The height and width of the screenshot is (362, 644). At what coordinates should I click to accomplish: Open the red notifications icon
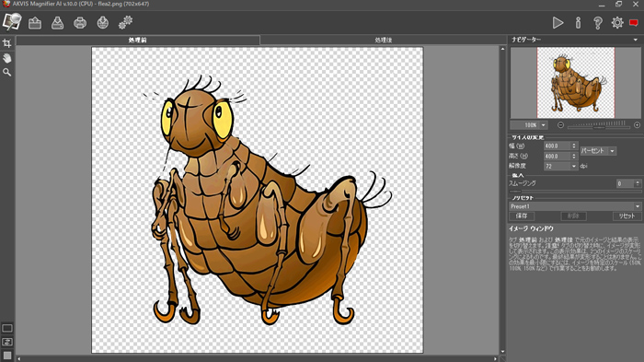[x=634, y=23]
